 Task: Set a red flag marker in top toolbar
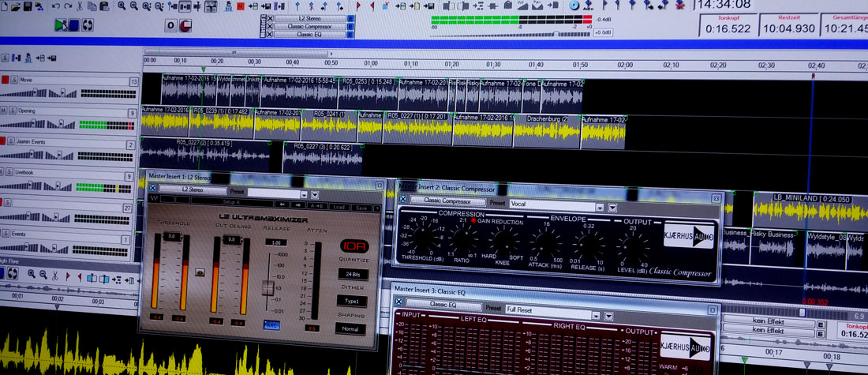359,6
